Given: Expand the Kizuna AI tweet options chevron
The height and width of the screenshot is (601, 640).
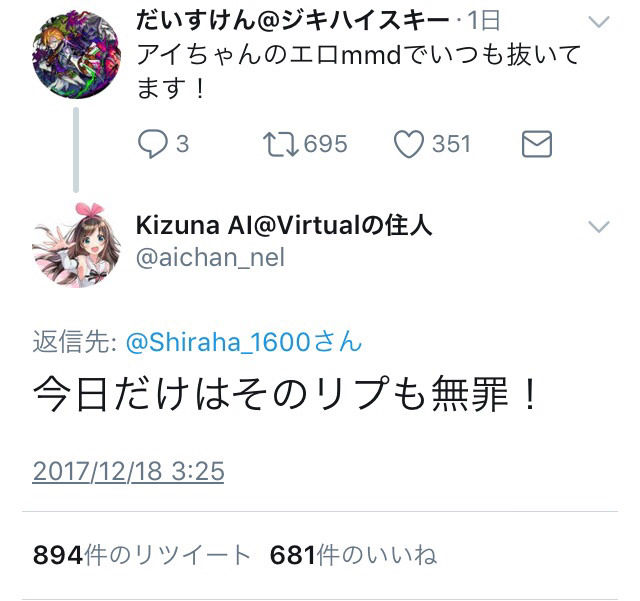Looking at the screenshot, I should pos(599,226).
